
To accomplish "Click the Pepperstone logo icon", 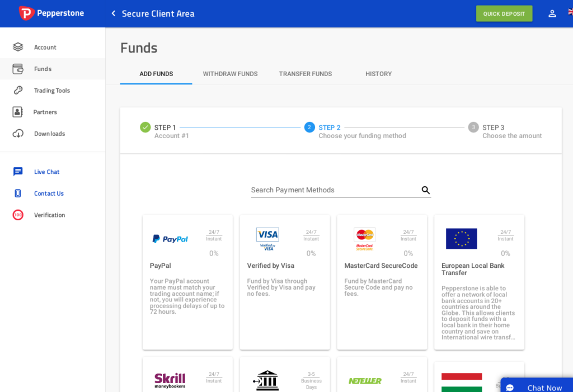I will (26, 13).
